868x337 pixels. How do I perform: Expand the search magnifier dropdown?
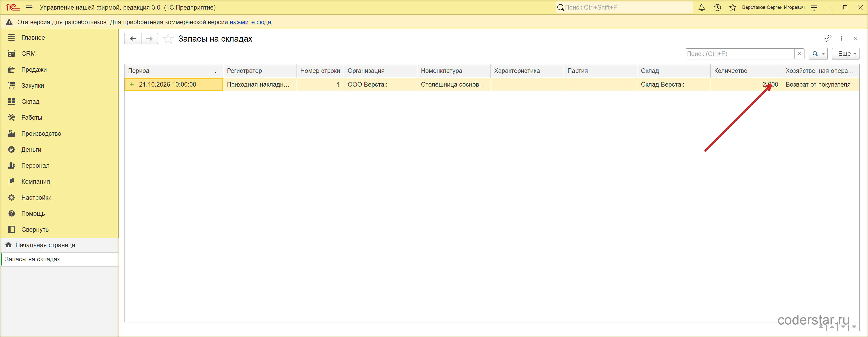click(x=818, y=54)
